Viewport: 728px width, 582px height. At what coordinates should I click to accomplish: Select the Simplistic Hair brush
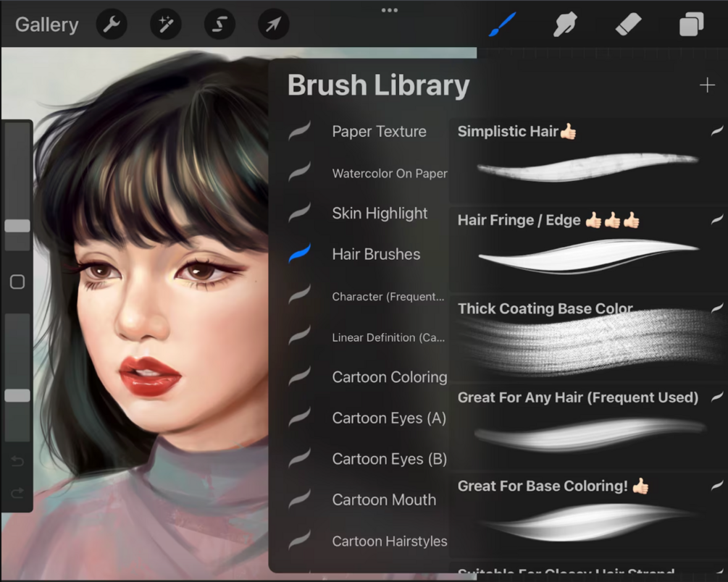pyautogui.click(x=587, y=161)
